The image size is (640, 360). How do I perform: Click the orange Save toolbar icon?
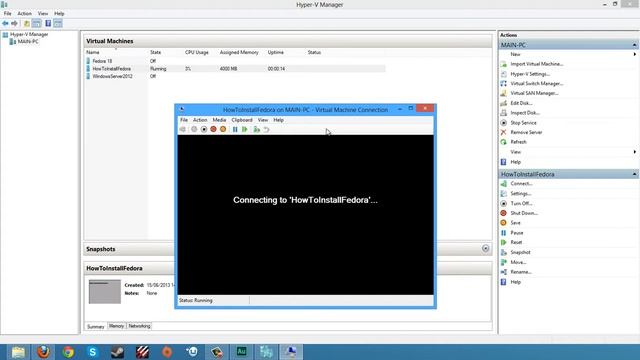[x=223, y=129]
